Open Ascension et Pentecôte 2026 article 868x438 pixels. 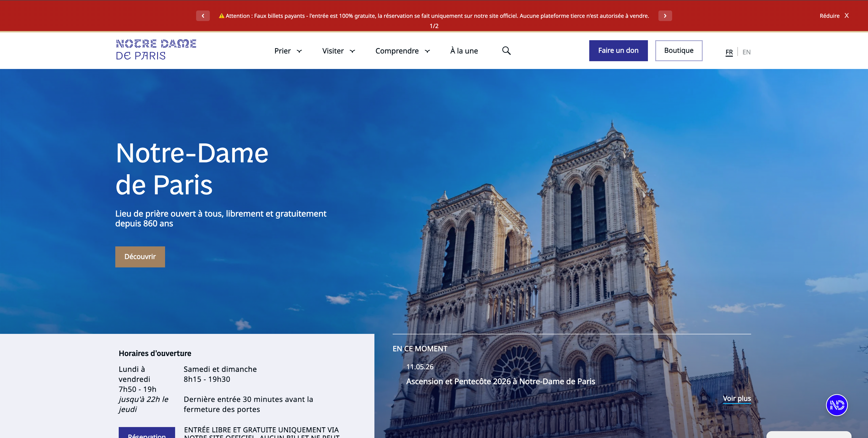(x=500, y=381)
